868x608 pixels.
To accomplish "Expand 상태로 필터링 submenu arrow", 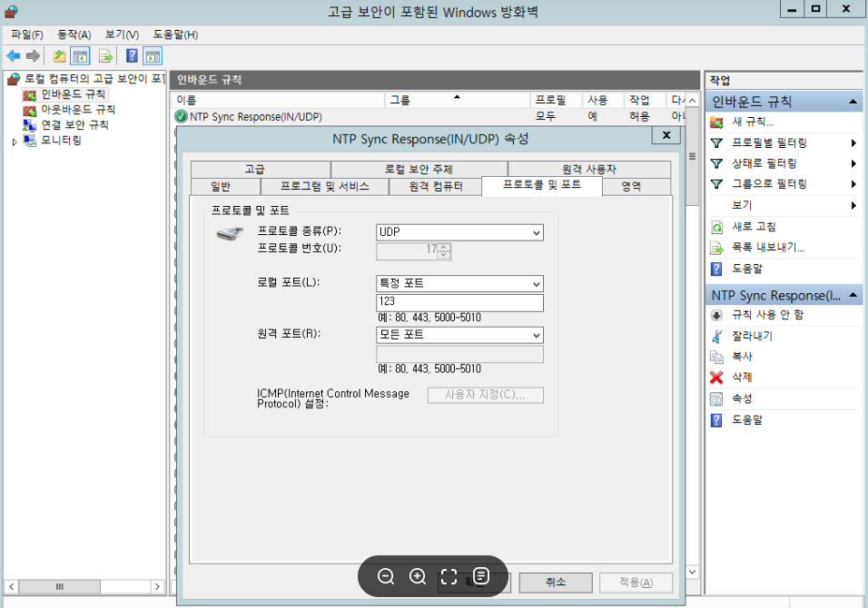I will 854,163.
